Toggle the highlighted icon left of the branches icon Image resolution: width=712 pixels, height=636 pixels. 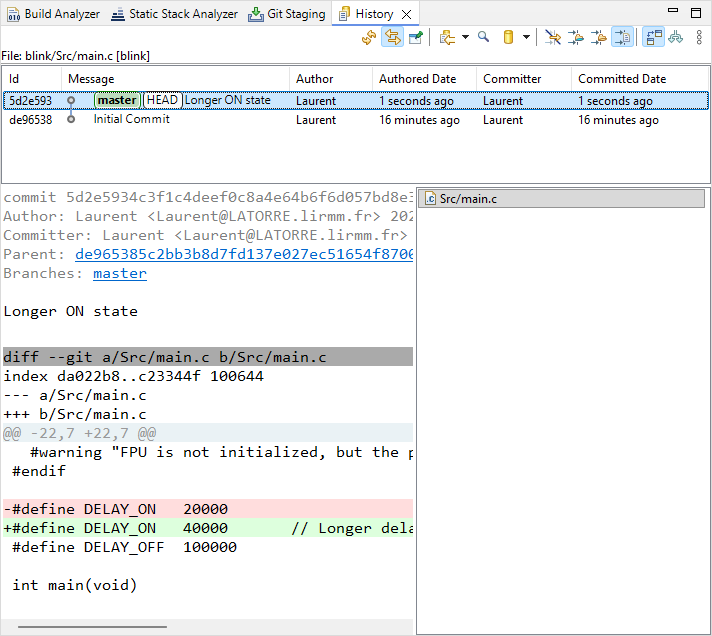pyautogui.click(x=654, y=38)
